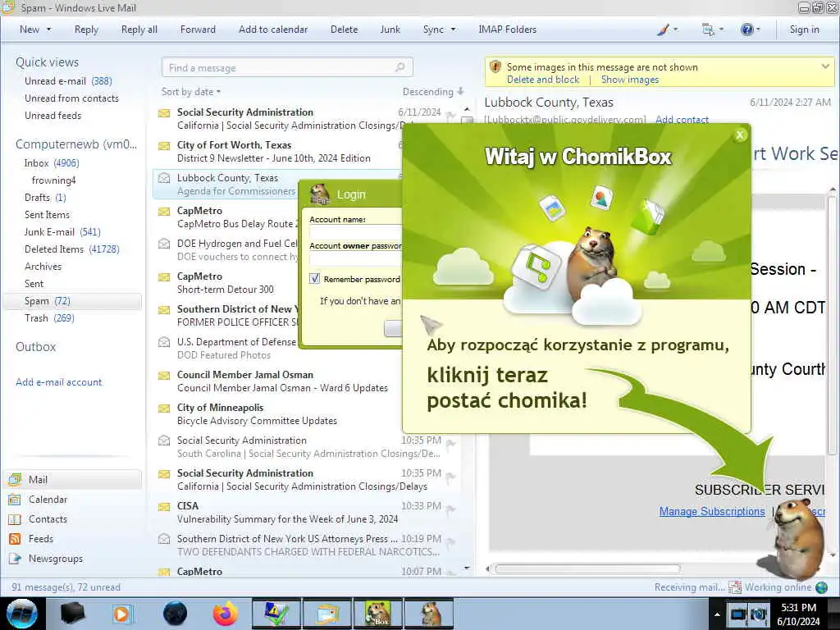Show hidden system tray icons
Viewport: 840px width, 630px height.
tap(717, 614)
